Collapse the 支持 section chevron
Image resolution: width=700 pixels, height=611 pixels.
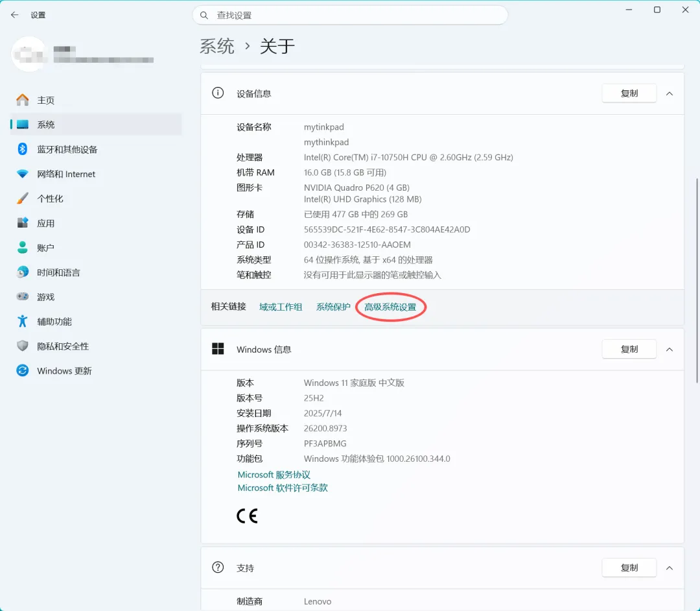tap(669, 568)
